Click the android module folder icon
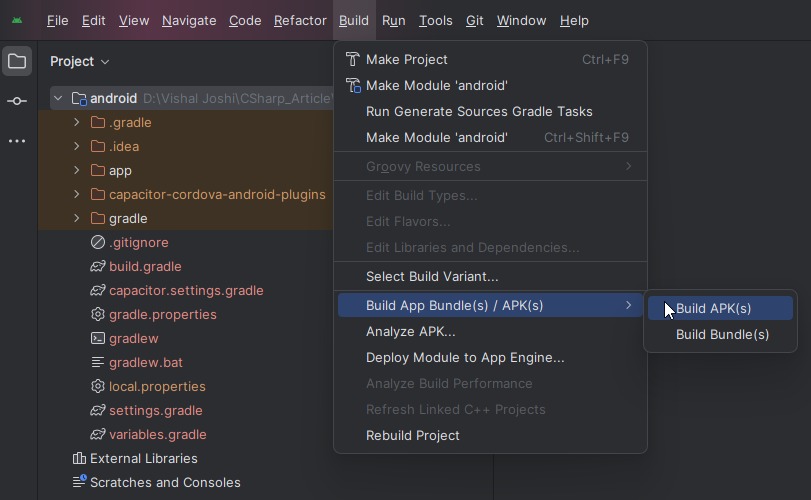The width and height of the screenshot is (811, 500). coord(79,98)
